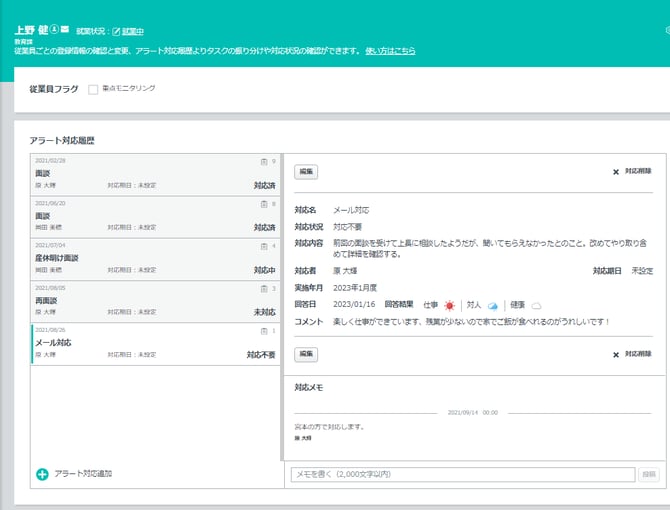
Task: Click the 対応メモ heading
Action: pyautogui.click(x=309, y=387)
